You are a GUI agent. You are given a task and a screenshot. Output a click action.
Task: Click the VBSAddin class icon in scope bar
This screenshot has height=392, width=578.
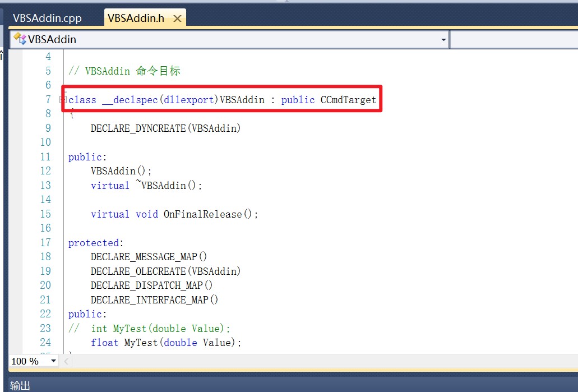point(20,39)
